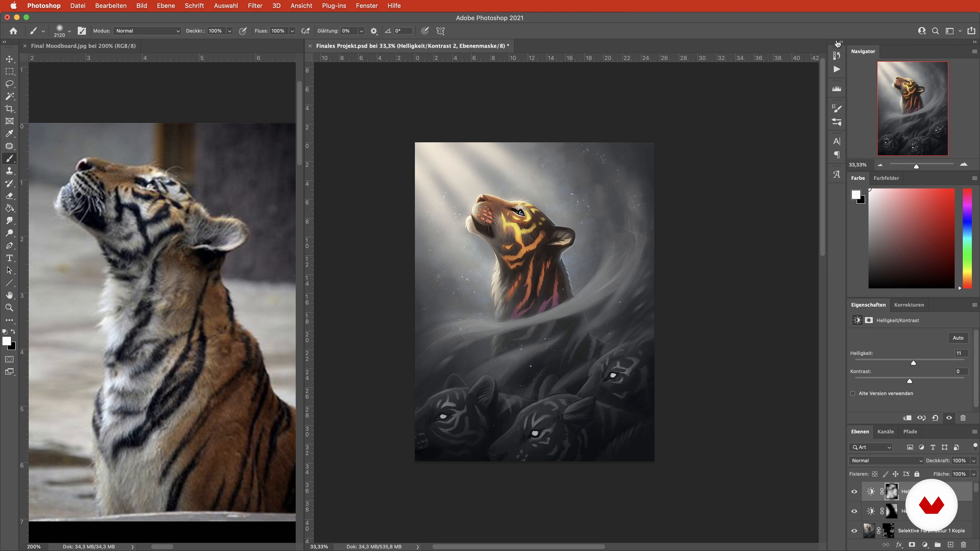Toggle pressure control for brush size

pos(425,31)
